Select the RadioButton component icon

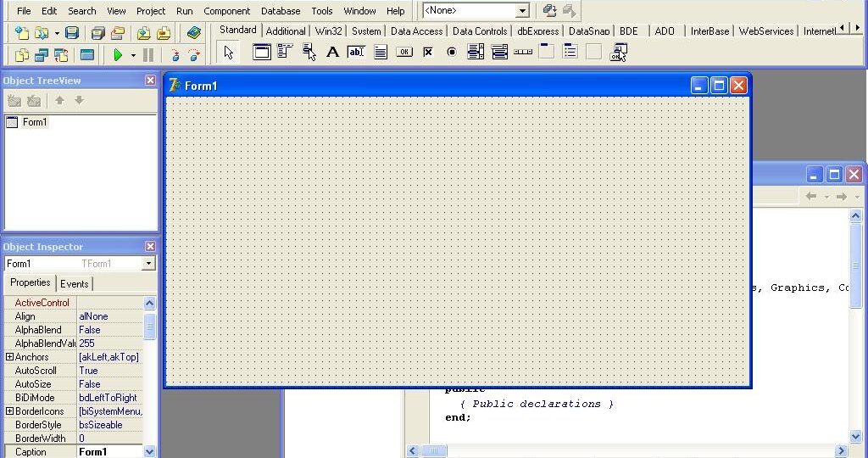point(452,52)
